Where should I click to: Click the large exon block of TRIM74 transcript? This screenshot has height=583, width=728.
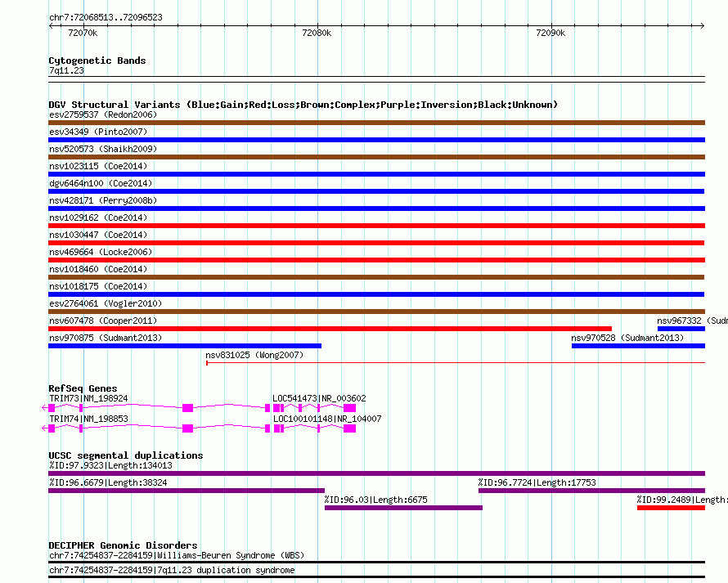tap(187, 428)
